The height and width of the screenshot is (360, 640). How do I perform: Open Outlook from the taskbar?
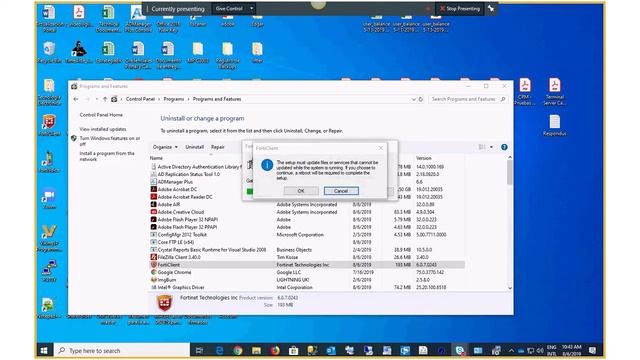point(331,351)
